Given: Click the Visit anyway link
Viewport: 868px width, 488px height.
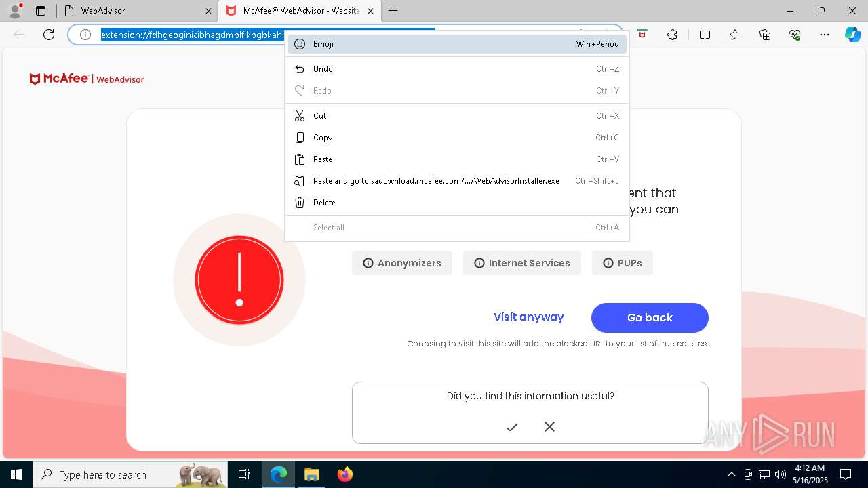Looking at the screenshot, I should 529,317.
